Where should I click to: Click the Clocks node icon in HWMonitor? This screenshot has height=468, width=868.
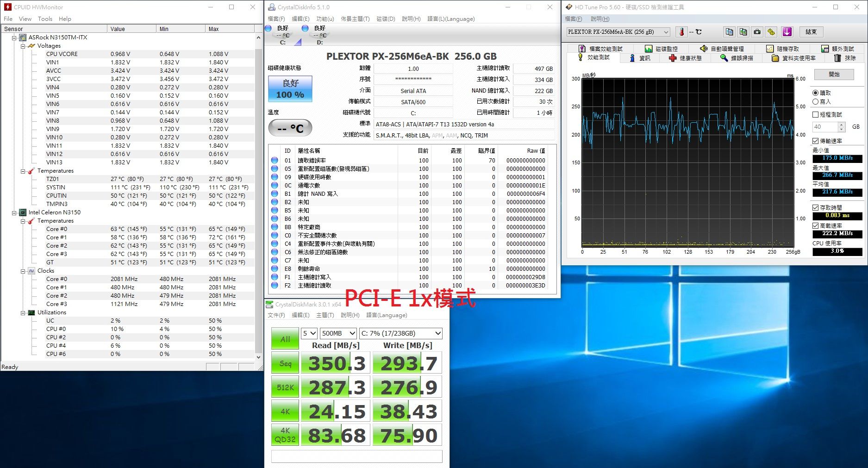[31, 271]
